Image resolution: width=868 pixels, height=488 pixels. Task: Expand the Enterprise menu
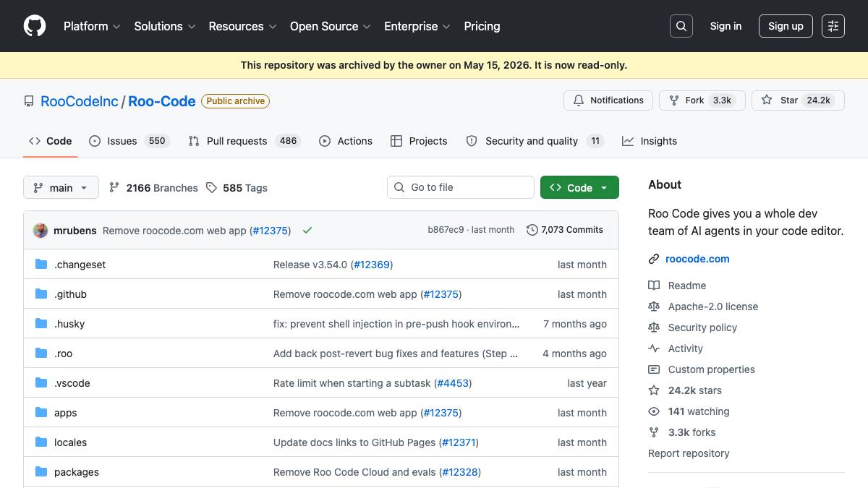click(417, 26)
